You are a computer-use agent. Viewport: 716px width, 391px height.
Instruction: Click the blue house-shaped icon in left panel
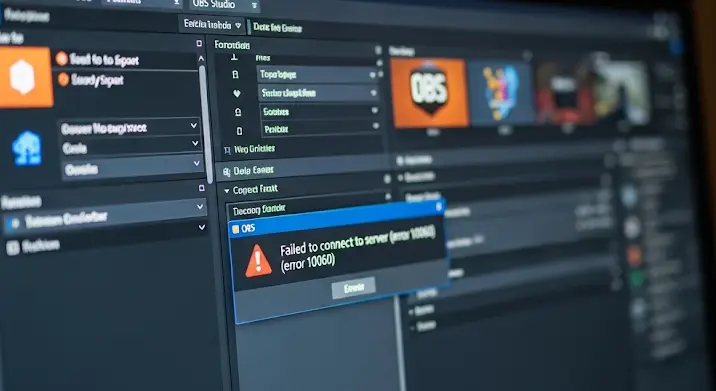[27, 148]
